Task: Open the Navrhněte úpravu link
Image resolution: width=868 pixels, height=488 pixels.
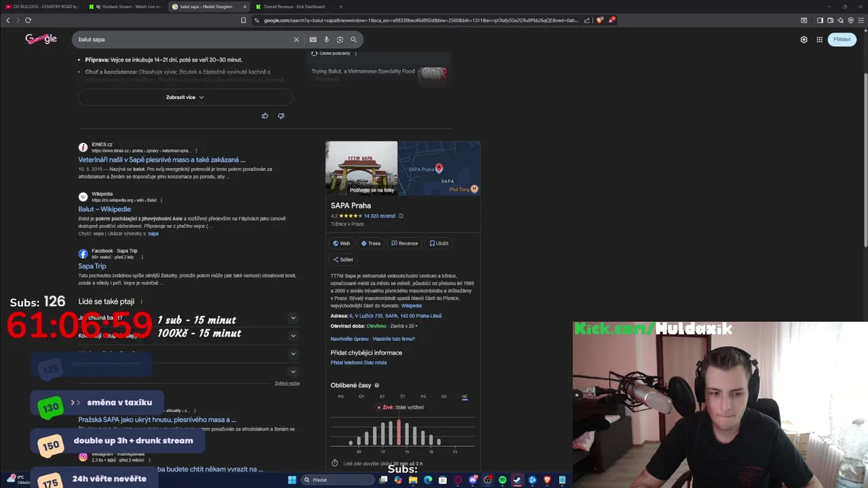Action: (350, 339)
